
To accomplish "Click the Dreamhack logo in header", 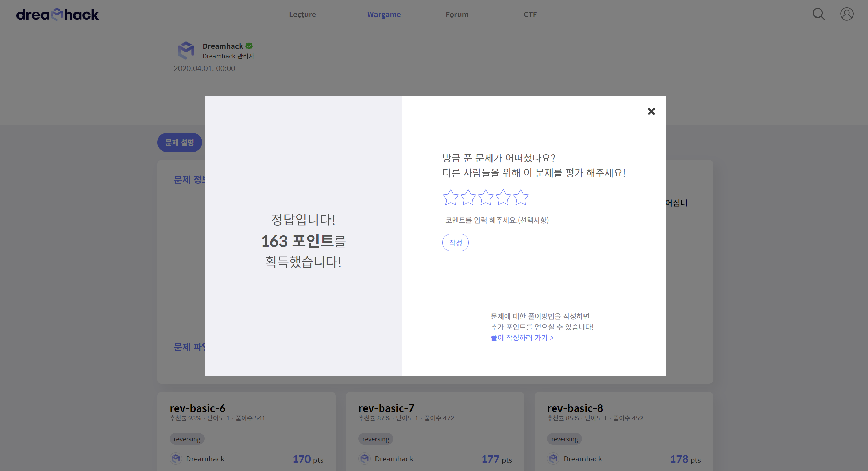I will pos(57,14).
